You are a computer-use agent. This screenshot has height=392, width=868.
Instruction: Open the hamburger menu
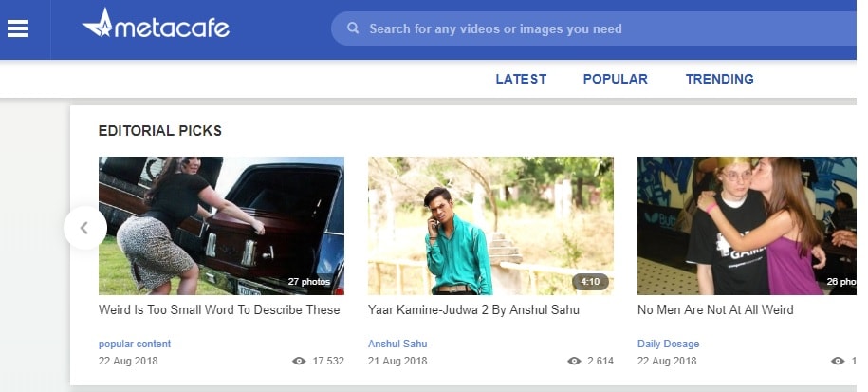[17, 28]
